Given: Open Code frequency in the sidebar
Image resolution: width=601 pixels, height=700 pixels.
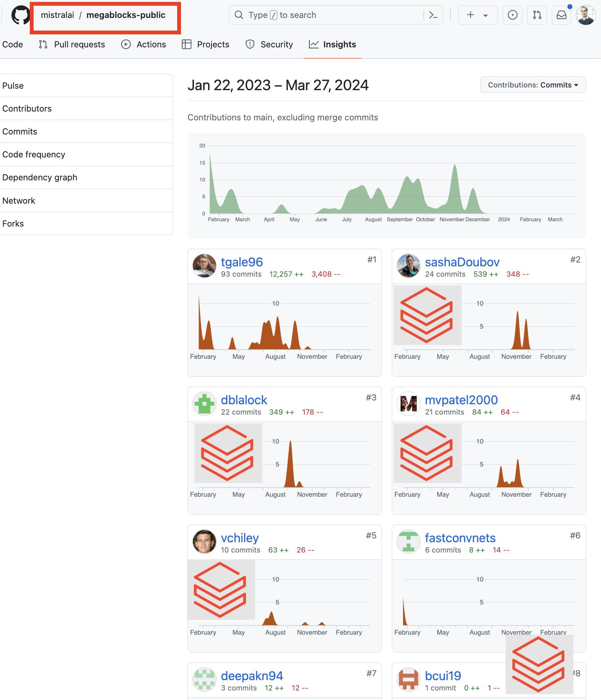Looking at the screenshot, I should pyautogui.click(x=86, y=154).
